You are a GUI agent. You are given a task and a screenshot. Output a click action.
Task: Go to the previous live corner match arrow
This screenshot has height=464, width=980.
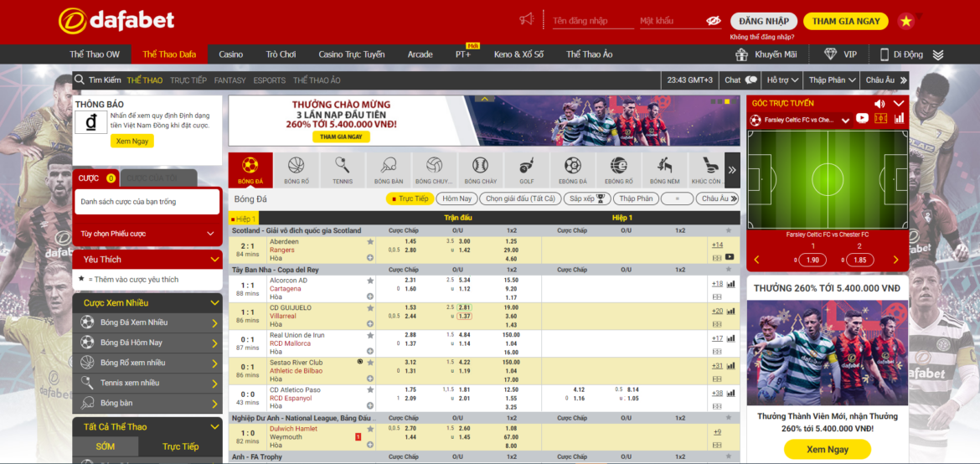click(756, 260)
